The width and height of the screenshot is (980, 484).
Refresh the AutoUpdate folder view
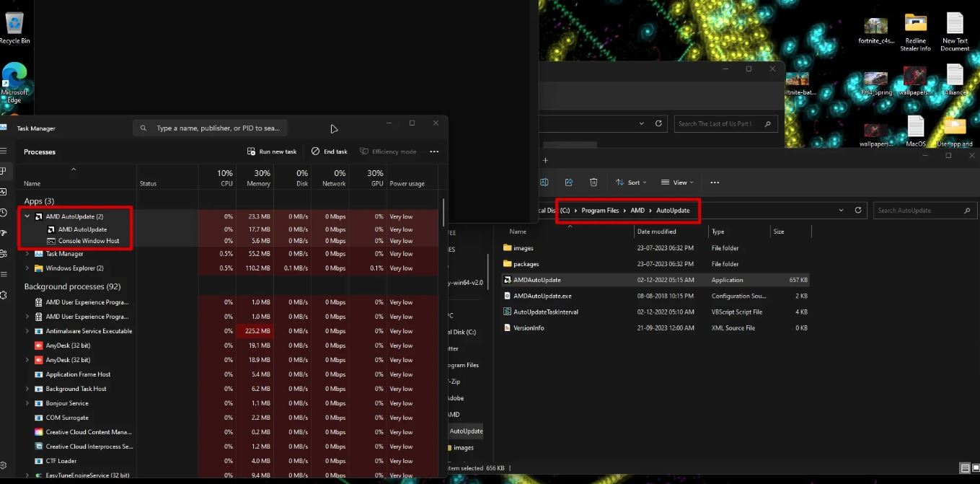(857, 211)
